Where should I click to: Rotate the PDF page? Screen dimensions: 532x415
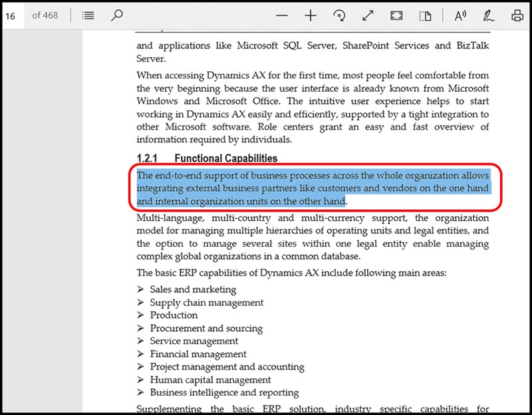click(x=339, y=15)
